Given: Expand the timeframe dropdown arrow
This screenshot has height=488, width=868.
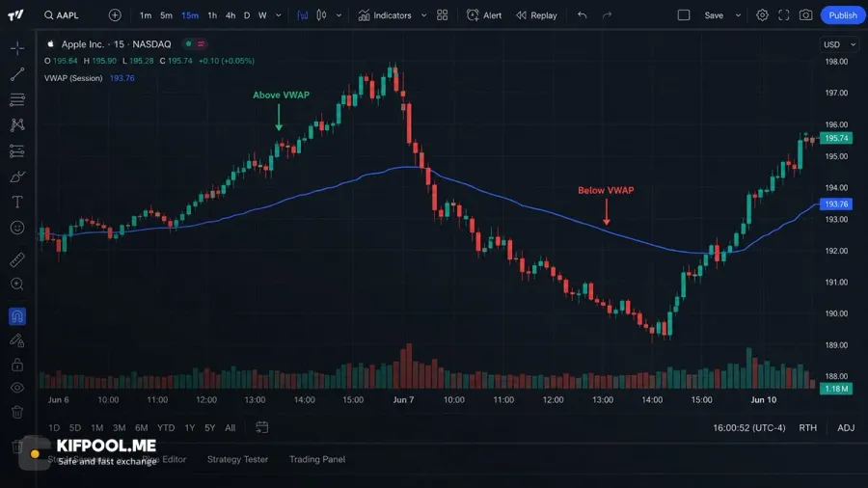Looking at the screenshot, I should pos(279,15).
